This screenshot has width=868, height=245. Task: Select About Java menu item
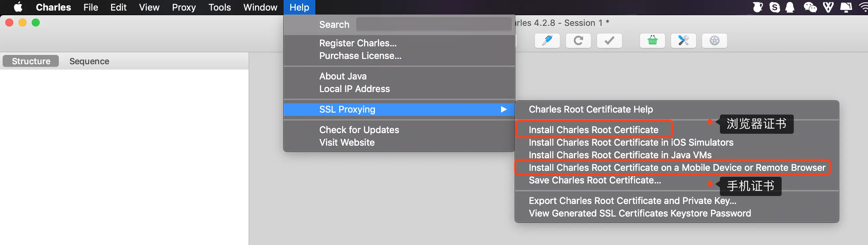[399, 76]
